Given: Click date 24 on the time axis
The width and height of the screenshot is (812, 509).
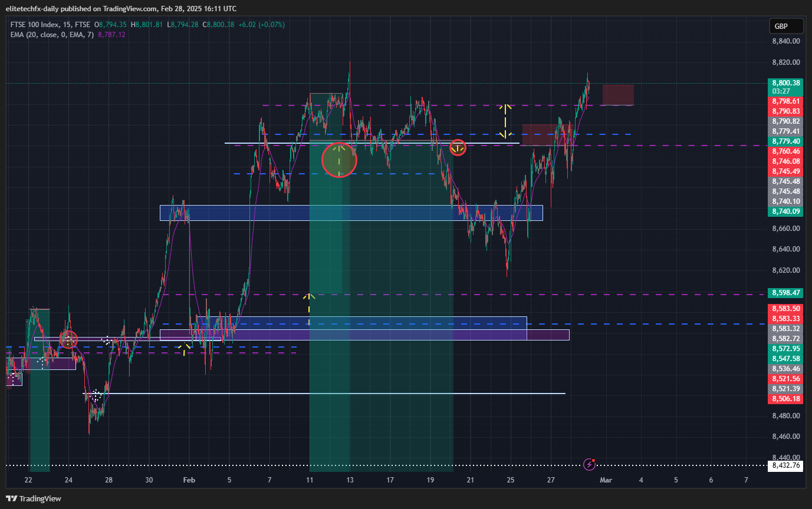Looking at the screenshot, I should point(68,480).
